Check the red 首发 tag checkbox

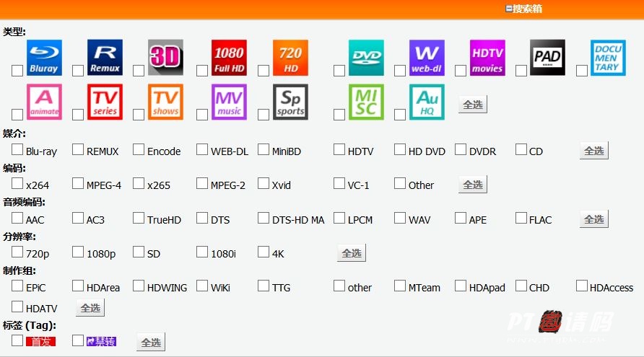[x=17, y=340]
